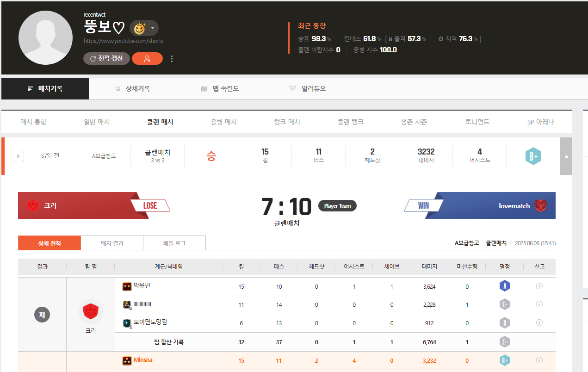Click the lovematch clan emblem icon
The width and height of the screenshot is (588, 372).
(x=540, y=205)
